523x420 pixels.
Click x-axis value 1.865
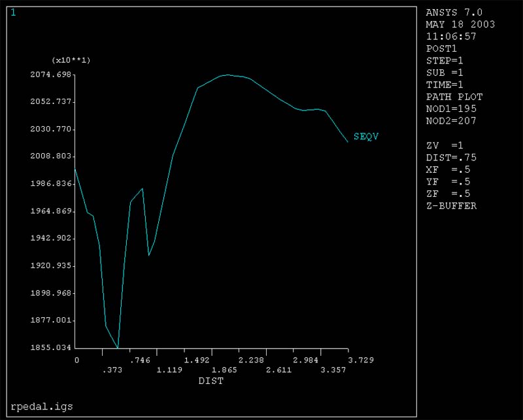click(224, 370)
